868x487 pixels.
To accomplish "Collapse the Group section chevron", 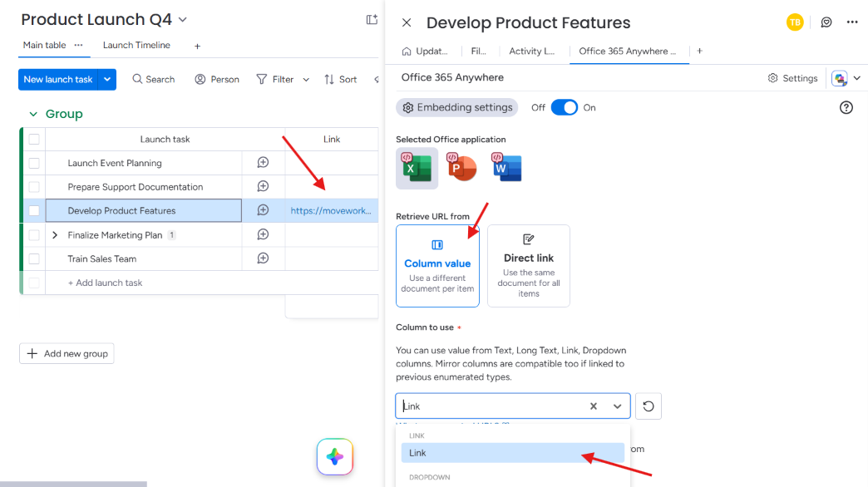I will click(33, 114).
